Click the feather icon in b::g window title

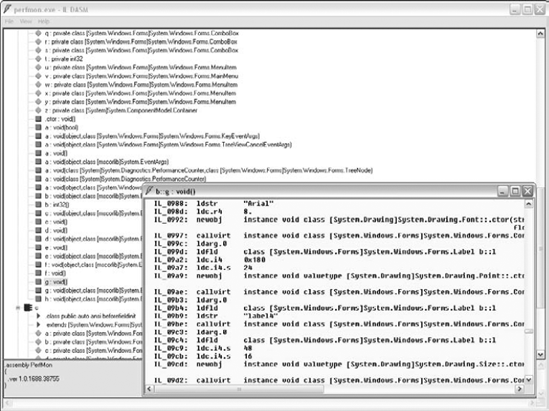click(x=150, y=191)
